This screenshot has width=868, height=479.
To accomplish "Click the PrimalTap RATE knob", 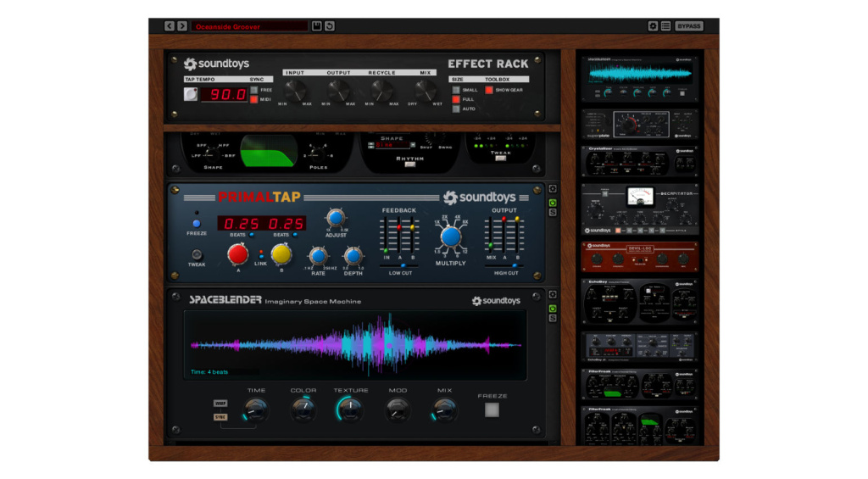I will [318, 256].
